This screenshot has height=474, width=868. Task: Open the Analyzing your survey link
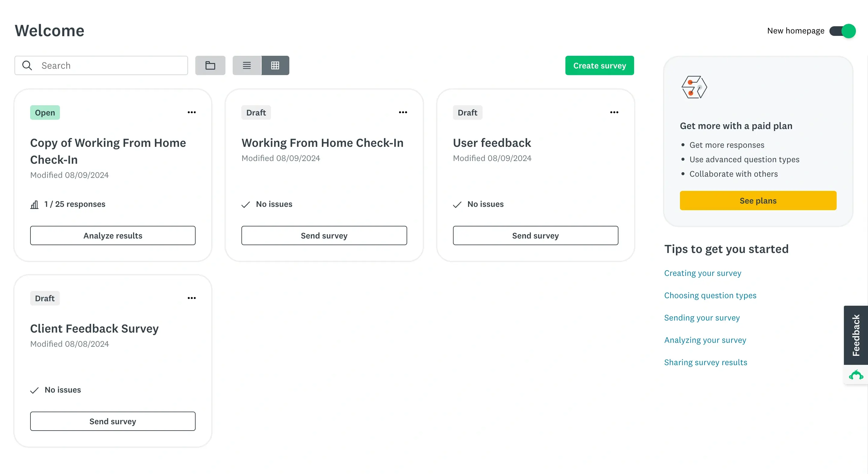pyautogui.click(x=705, y=340)
